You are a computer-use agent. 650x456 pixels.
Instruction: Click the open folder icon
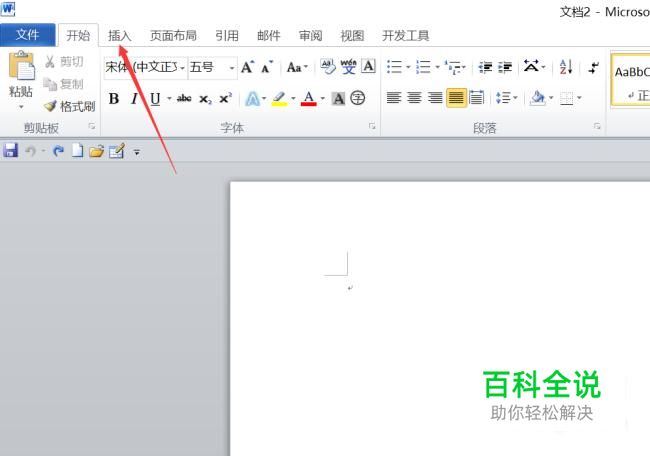[97, 151]
